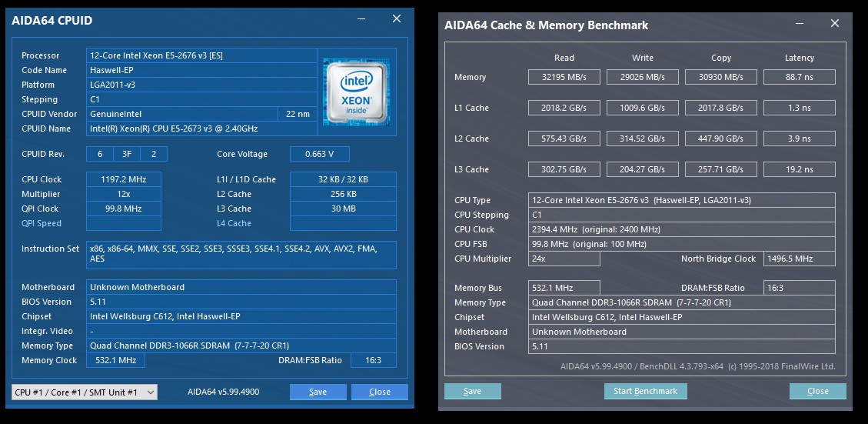Close the AIDA64 CPUID window with X

pos(397,18)
